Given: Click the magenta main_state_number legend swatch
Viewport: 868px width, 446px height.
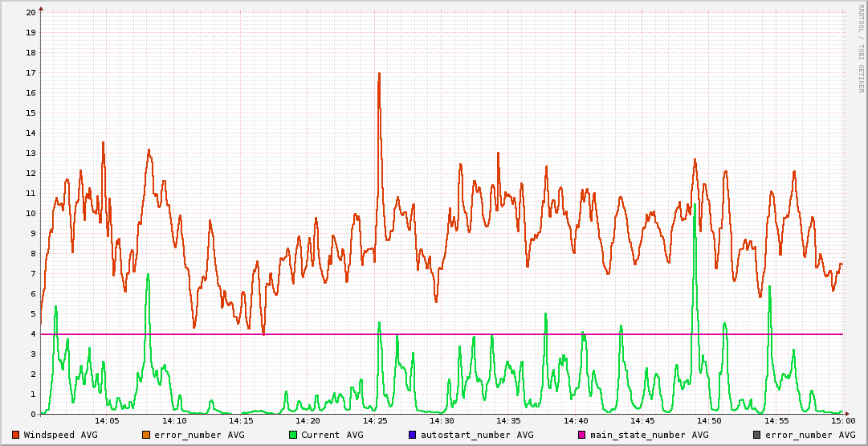Looking at the screenshot, I should [x=582, y=435].
